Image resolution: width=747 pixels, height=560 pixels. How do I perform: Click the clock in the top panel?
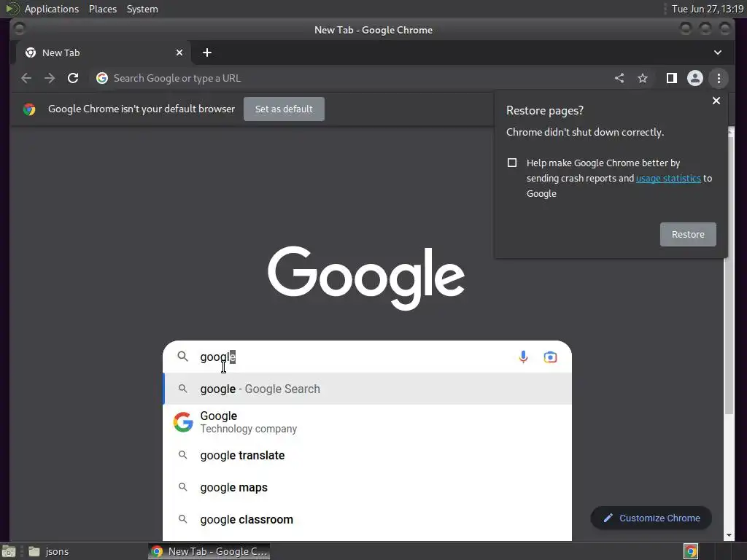(x=708, y=9)
